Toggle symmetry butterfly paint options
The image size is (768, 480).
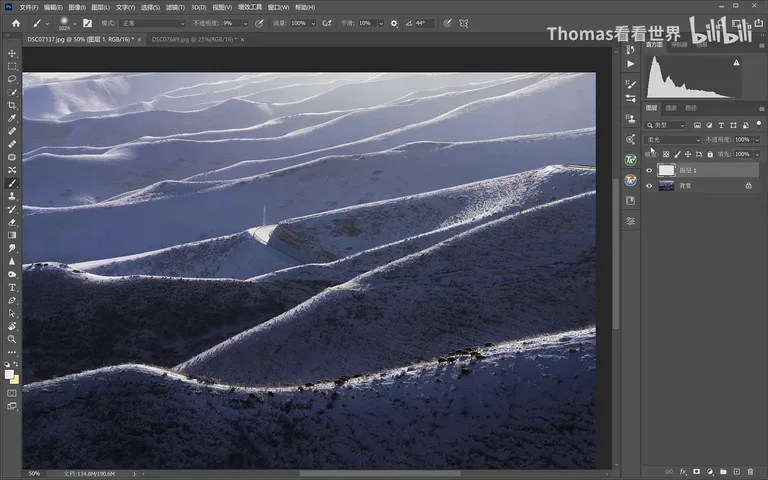point(463,23)
